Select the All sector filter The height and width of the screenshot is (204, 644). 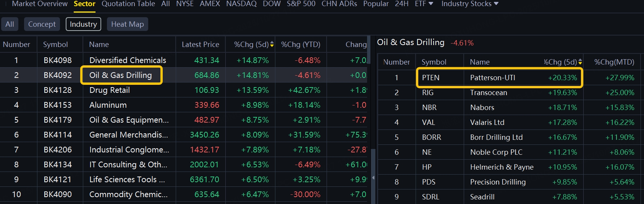point(10,24)
